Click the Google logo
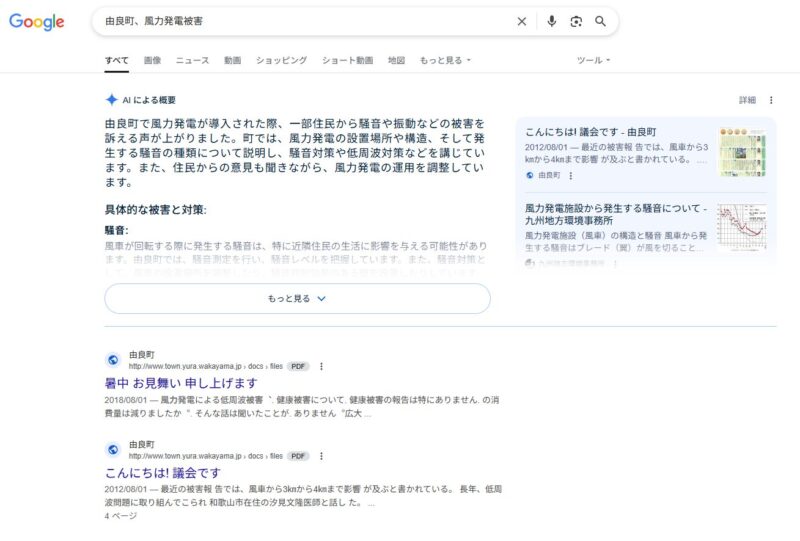Screen dimensions: 800x541 coord(37,21)
